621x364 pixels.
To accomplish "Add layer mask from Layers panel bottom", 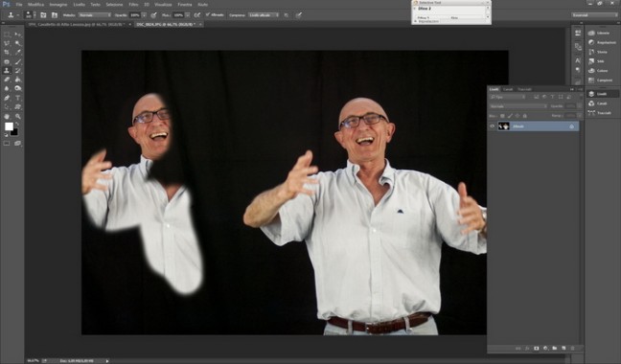I will pos(537,348).
